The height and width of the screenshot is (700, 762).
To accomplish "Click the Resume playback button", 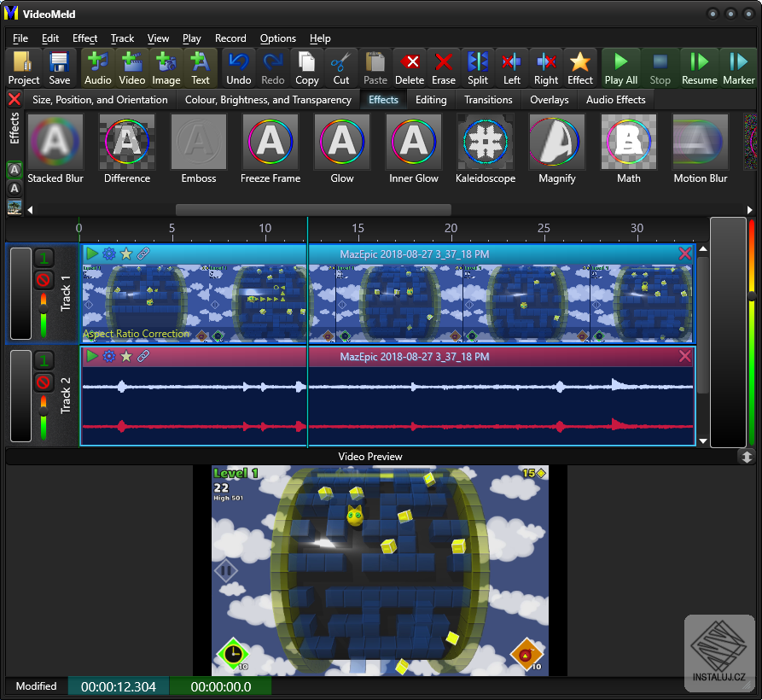I will click(x=700, y=68).
